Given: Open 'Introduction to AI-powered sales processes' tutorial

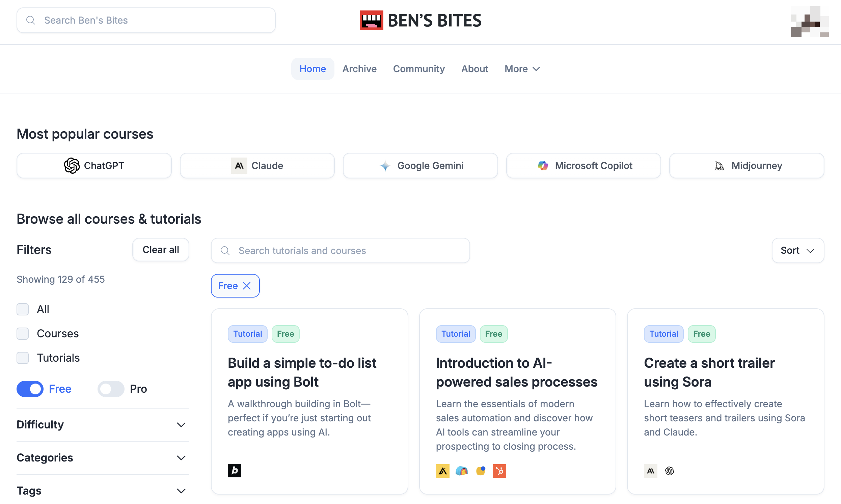Looking at the screenshot, I should [517, 372].
